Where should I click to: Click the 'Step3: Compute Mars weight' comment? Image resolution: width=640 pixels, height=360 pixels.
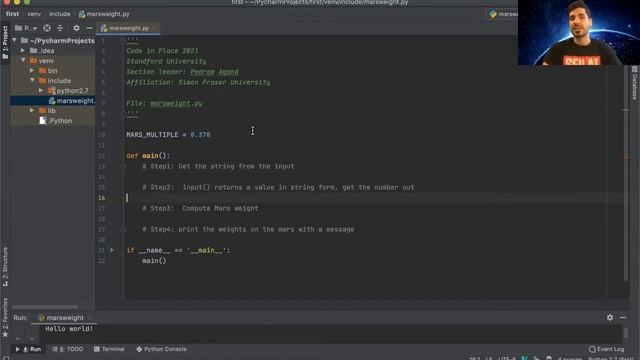click(200, 208)
